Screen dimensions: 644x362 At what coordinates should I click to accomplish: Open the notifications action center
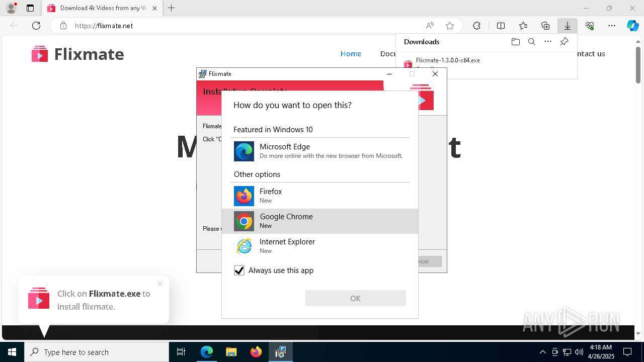pos(627,352)
